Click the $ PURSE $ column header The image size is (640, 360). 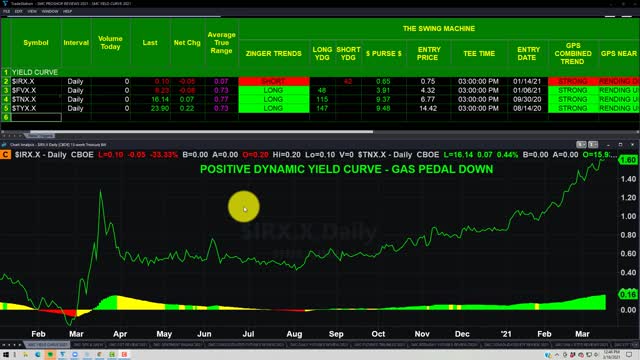click(384, 53)
